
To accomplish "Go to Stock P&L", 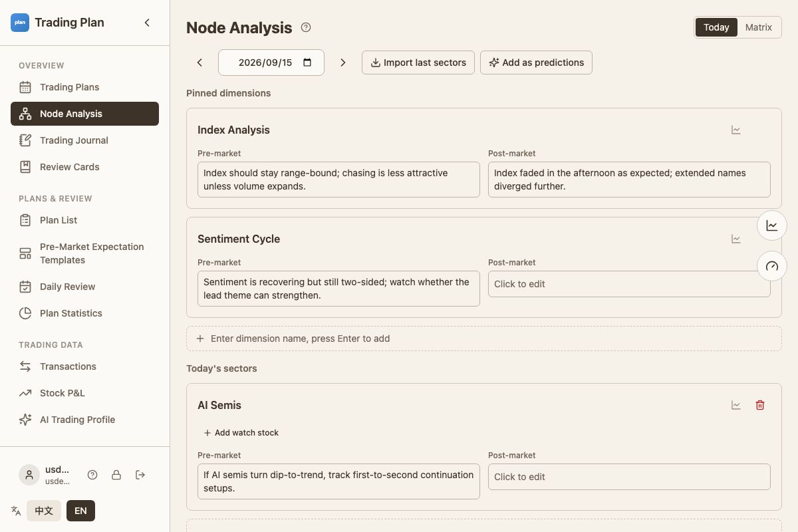I will [x=84, y=393].
